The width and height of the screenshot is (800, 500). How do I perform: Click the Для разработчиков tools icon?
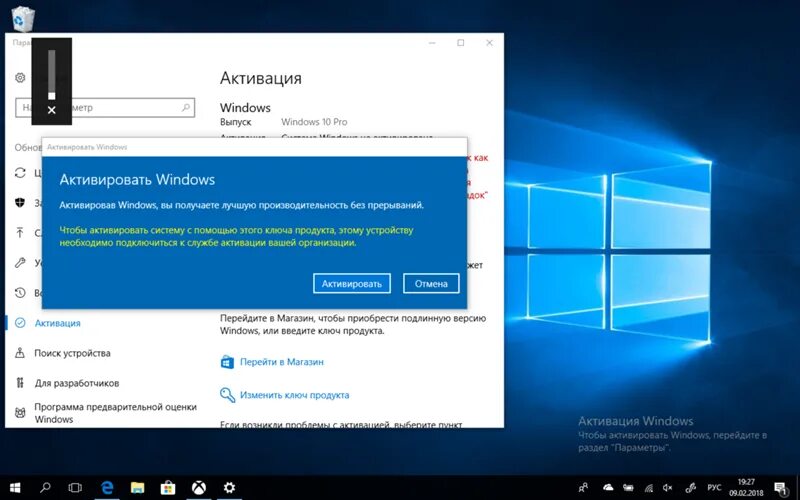[20, 383]
